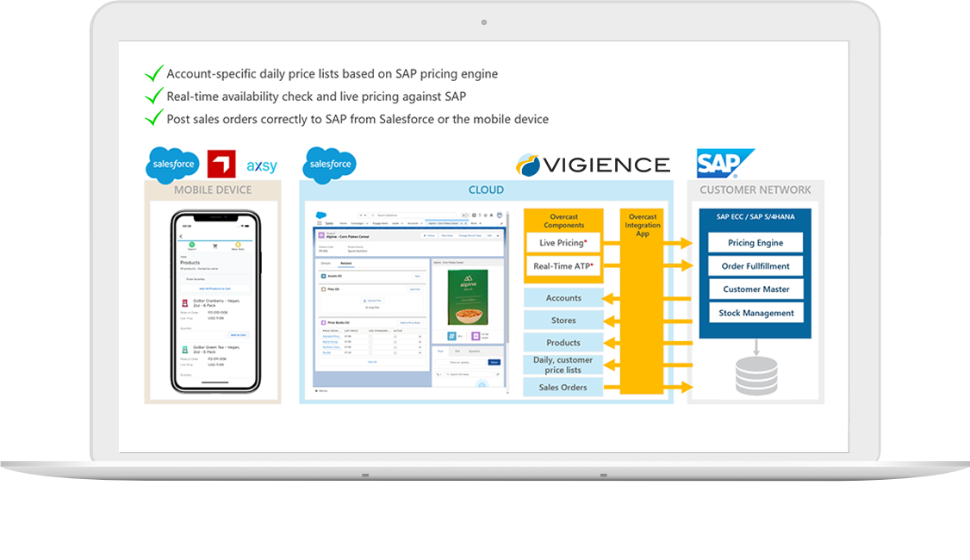
Task: Open the row actions arrow for last price book
Action: click(x=420, y=352)
